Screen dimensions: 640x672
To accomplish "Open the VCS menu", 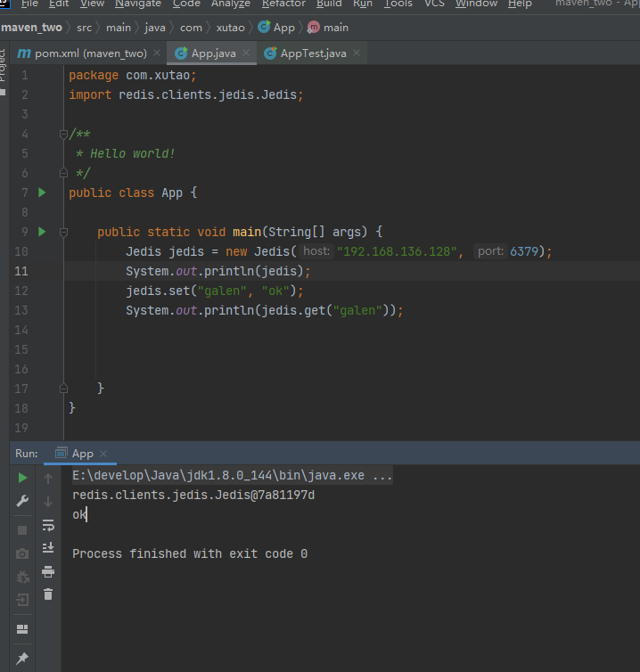I will pyautogui.click(x=434, y=4).
